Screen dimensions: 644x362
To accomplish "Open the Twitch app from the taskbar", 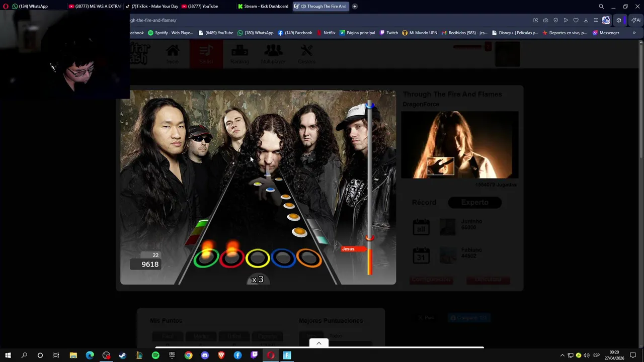I will click(254, 355).
